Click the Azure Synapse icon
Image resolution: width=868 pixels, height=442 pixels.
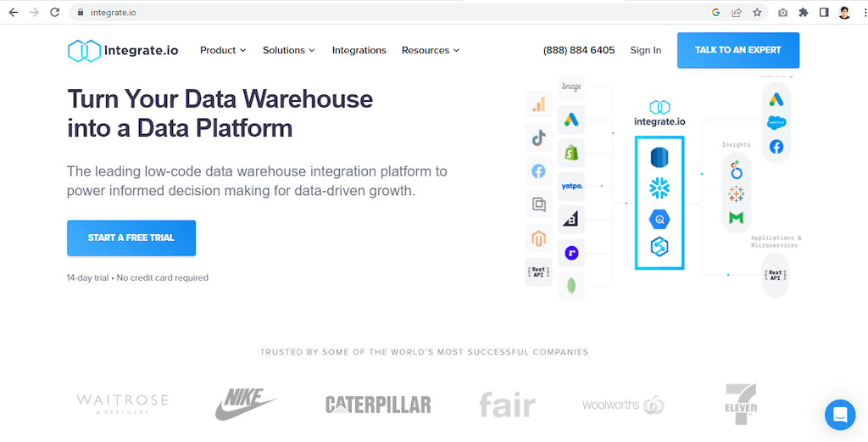pyautogui.click(x=659, y=247)
